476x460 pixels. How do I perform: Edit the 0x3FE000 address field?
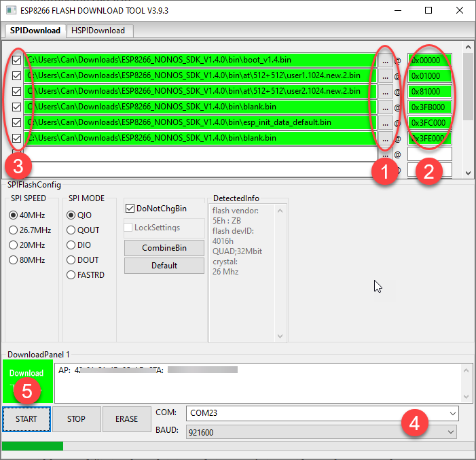click(x=430, y=139)
